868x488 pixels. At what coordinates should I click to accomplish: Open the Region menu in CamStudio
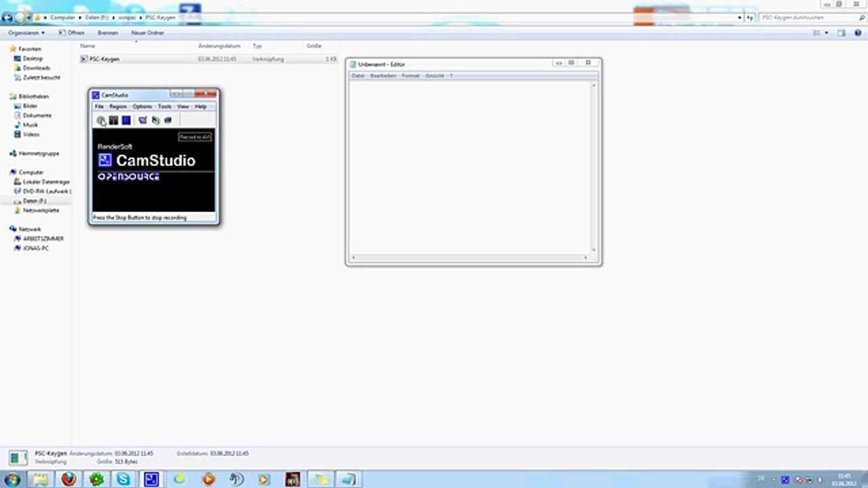[118, 106]
